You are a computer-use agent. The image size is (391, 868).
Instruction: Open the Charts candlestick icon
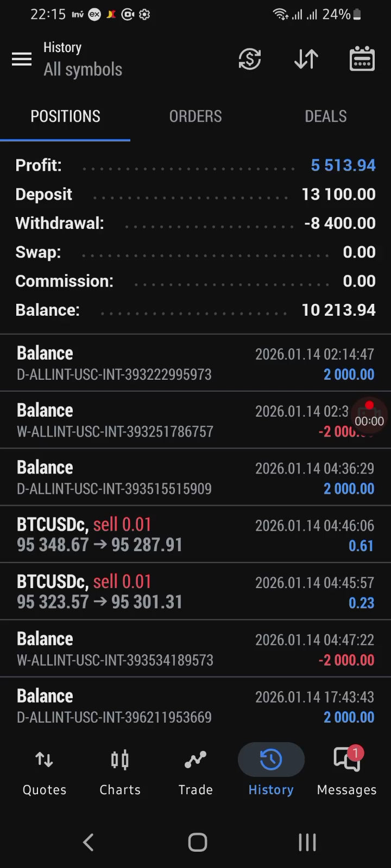click(120, 760)
